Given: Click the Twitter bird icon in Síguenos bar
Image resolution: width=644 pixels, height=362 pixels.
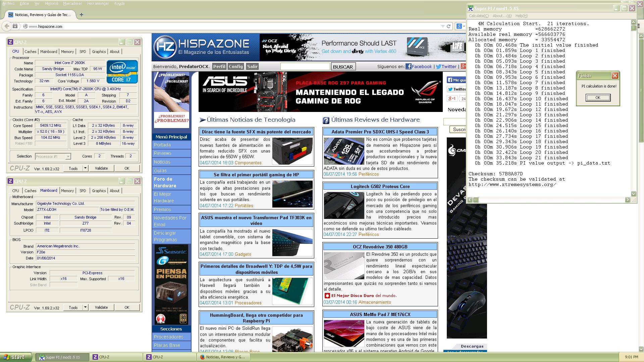Looking at the screenshot, I should tap(438, 66).
